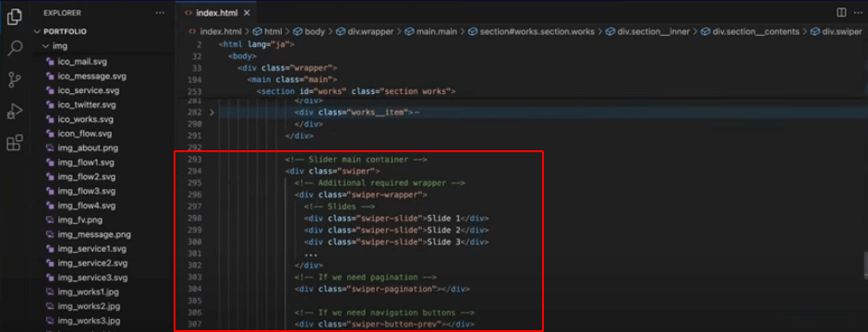Viewport: 868px width, 332px height.
Task: Click the Additional required wrapper comment
Action: 380,183
